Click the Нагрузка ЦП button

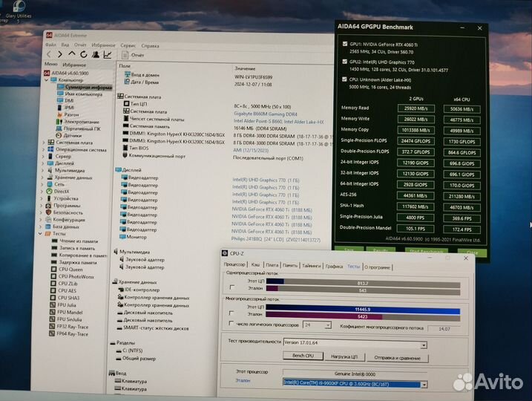coord(344,357)
